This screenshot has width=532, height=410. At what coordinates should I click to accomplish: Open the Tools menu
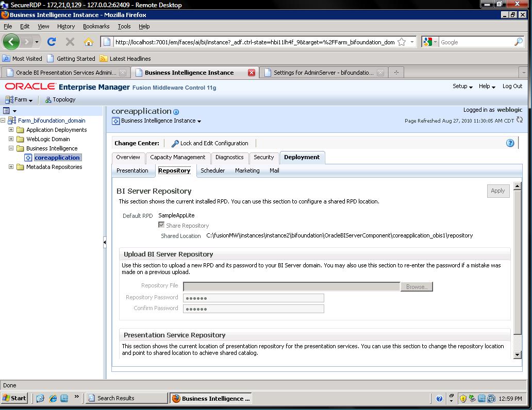124,26
